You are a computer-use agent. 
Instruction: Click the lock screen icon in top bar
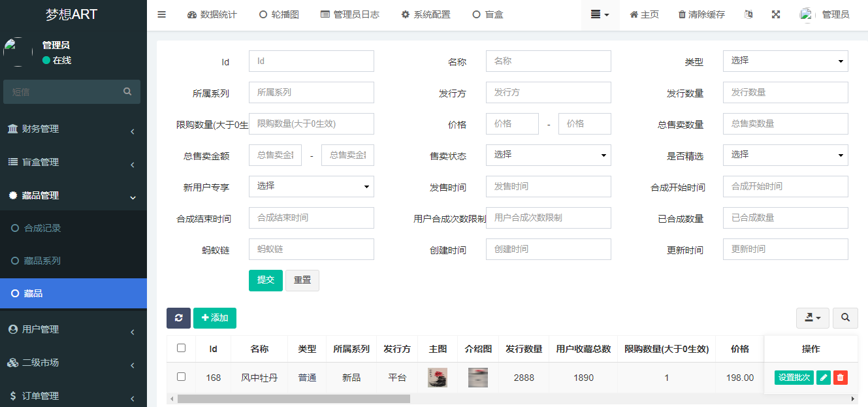pos(748,14)
